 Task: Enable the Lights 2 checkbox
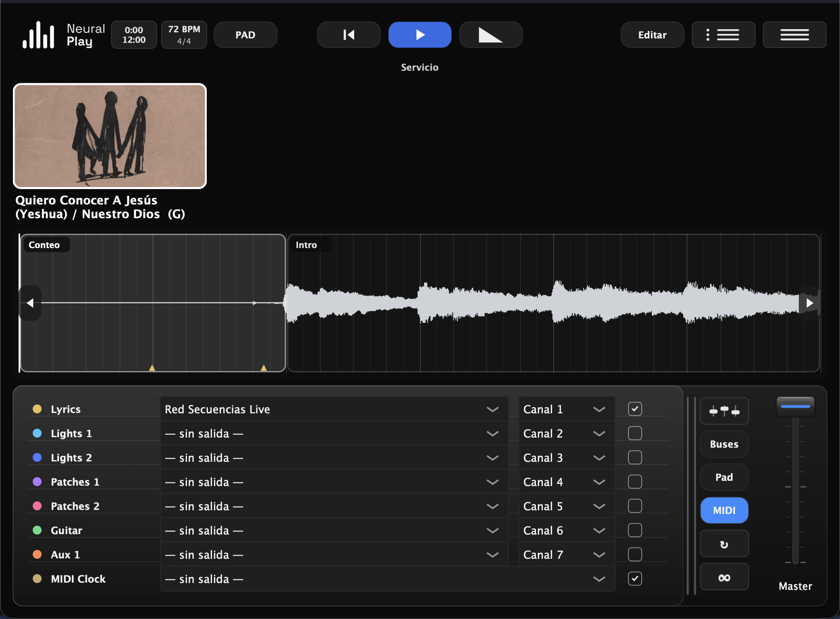(x=635, y=457)
